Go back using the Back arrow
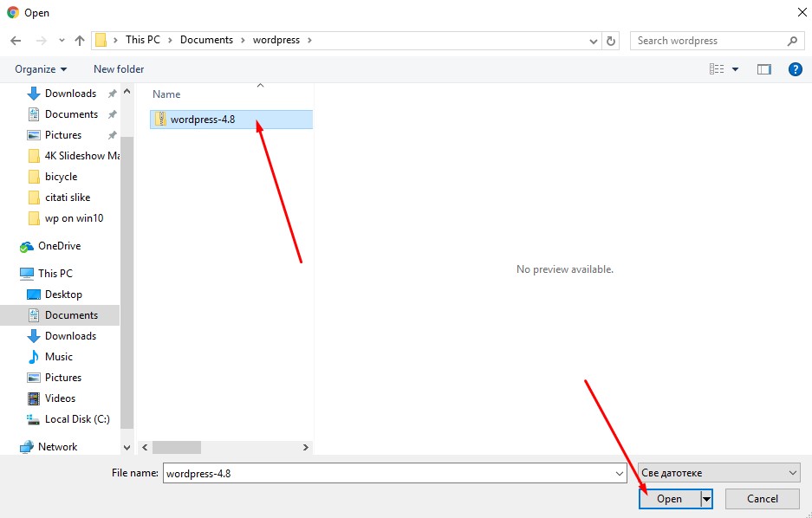Image resolution: width=812 pixels, height=518 pixels. pos(16,41)
